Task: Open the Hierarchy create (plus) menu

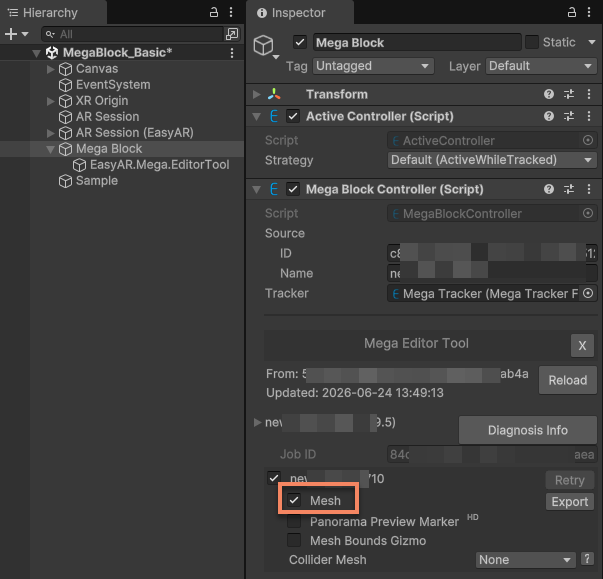Action: pos(16,34)
